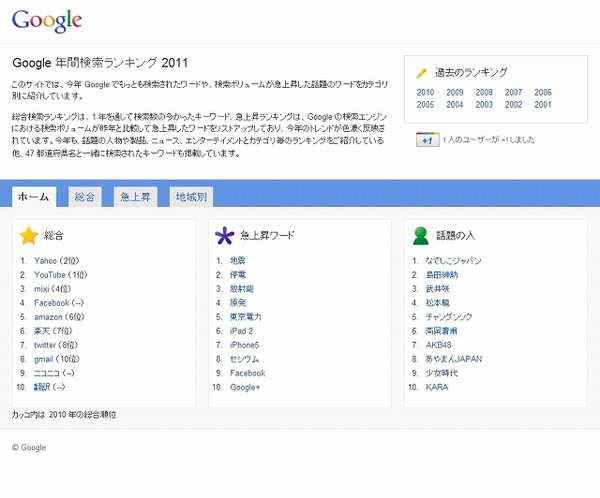The height and width of the screenshot is (498, 600).
Task: Click the YouTube ranking link
Action: coord(50,275)
